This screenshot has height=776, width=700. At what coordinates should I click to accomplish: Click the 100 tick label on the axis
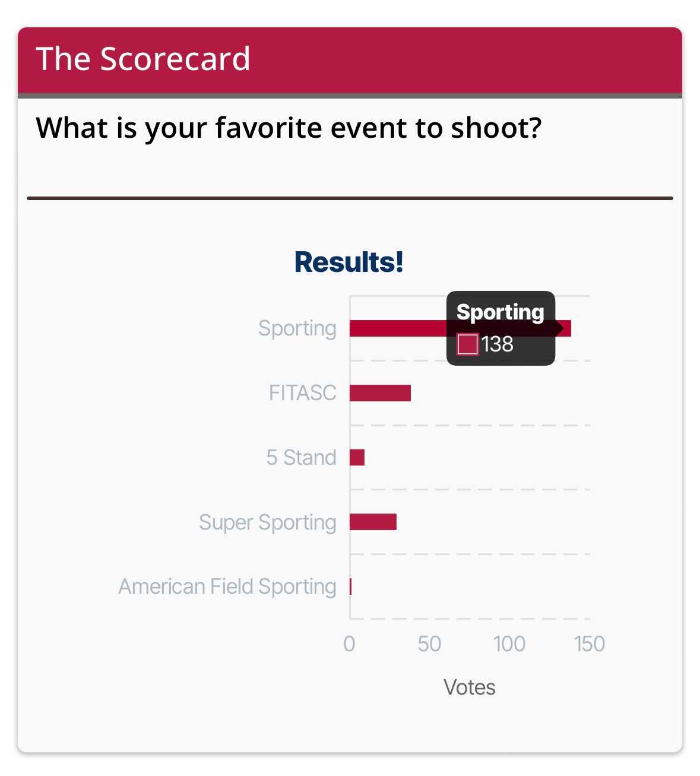point(509,644)
